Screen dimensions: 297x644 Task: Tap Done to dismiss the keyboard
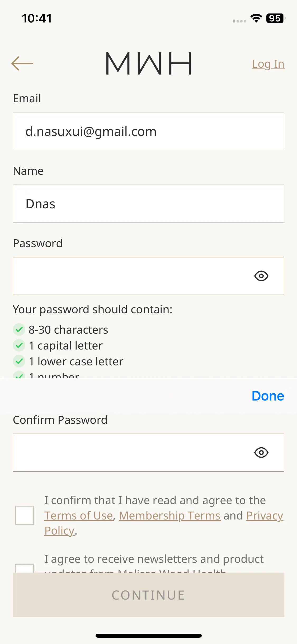tap(268, 396)
